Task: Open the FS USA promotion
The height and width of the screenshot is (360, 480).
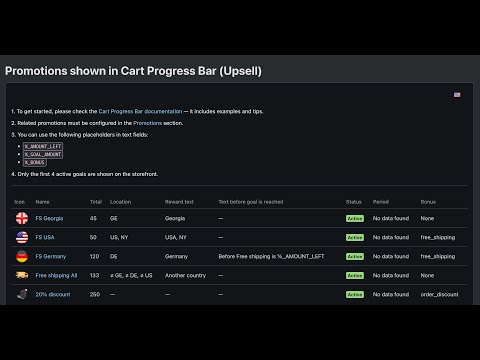Action: (45, 237)
